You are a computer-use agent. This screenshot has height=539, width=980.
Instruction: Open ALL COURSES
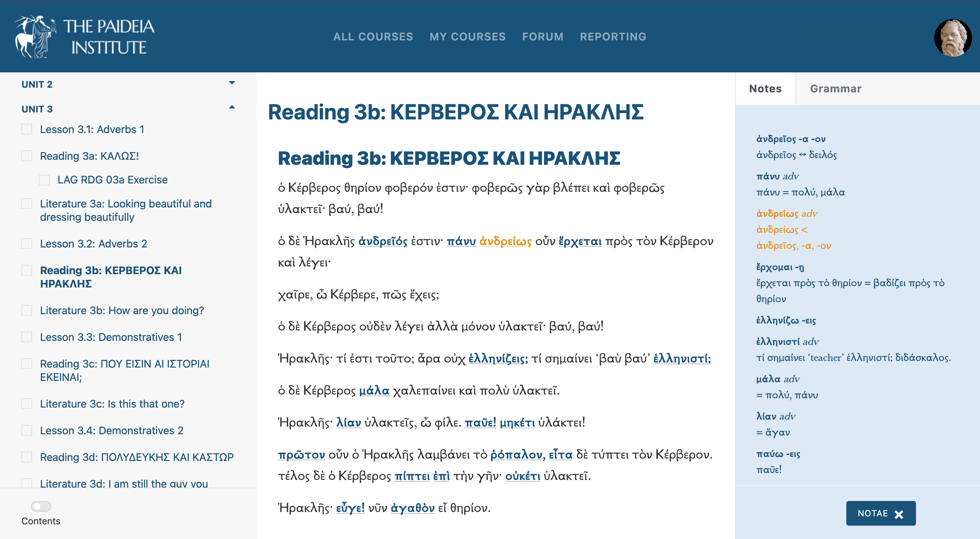pos(374,37)
